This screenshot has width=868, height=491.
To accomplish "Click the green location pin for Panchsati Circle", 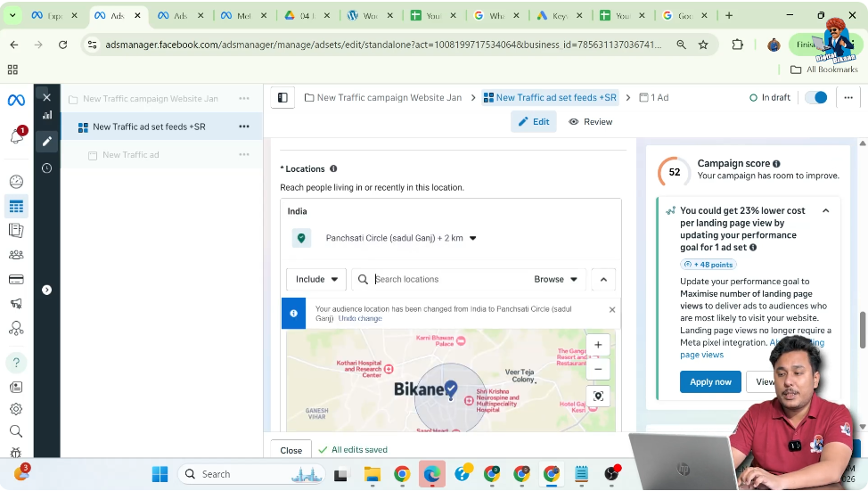I will click(x=301, y=238).
